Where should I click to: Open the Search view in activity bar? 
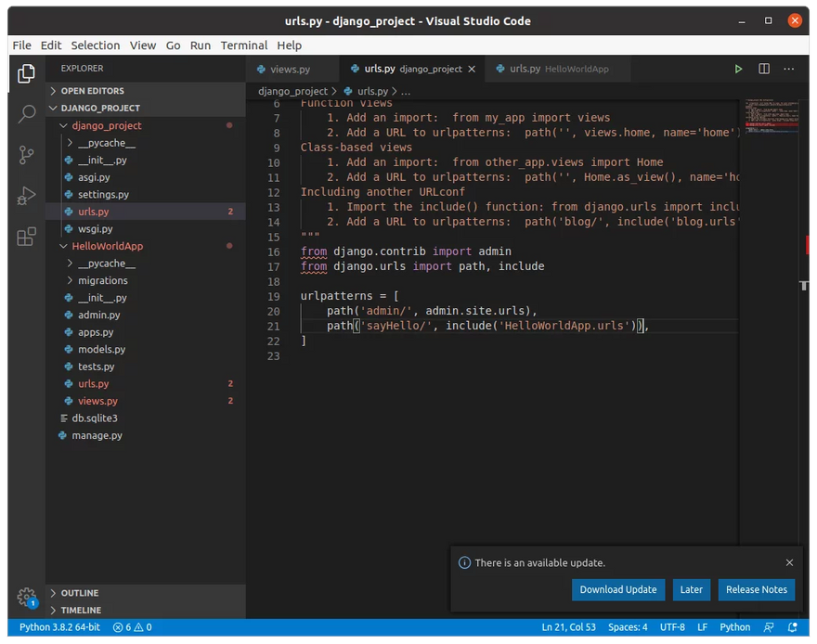coord(26,114)
